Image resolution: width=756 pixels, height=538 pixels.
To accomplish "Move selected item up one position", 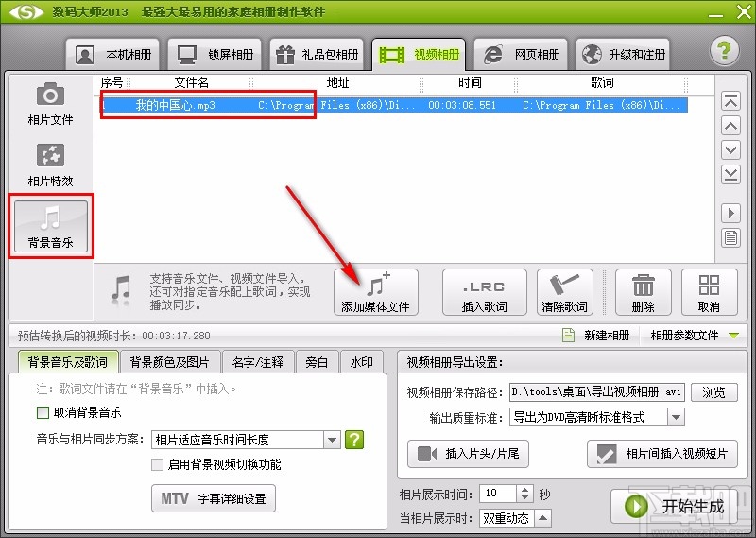I will pyautogui.click(x=730, y=126).
